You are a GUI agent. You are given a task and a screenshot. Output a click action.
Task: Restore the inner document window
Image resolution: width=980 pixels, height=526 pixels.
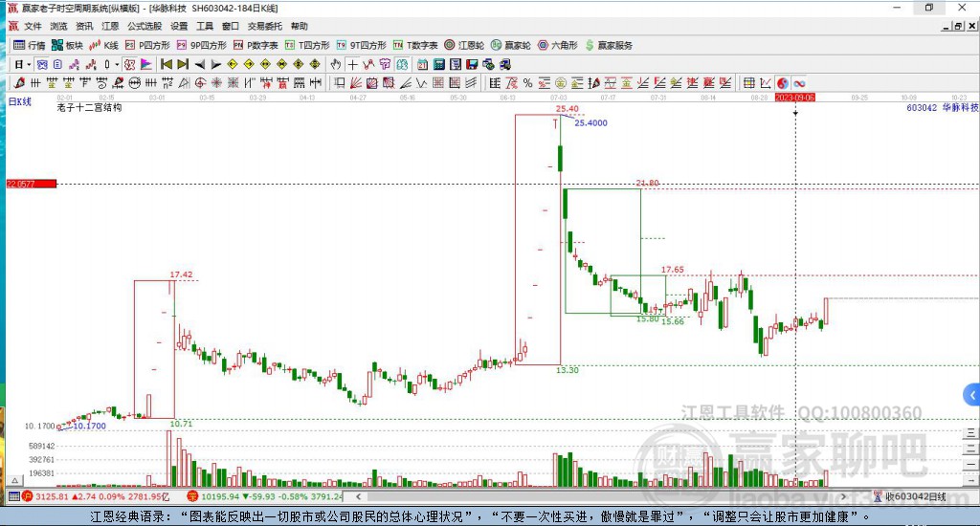point(958,26)
